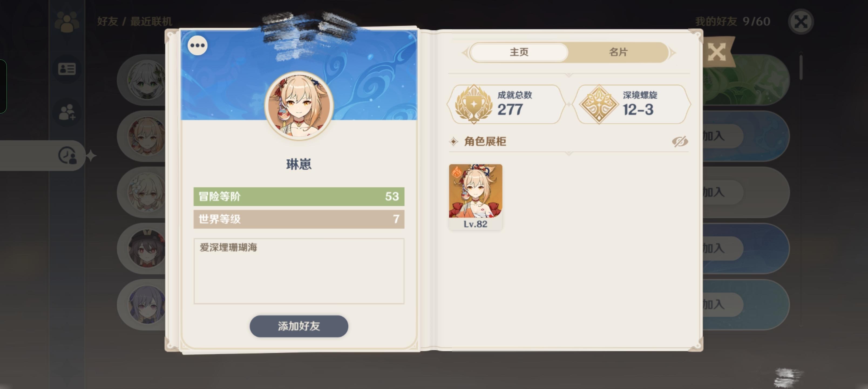Image resolution: width=868 pixels, height=389 pixels.
Task: Click the right arrow beside 名片 tab
Action: pos(672,53)
